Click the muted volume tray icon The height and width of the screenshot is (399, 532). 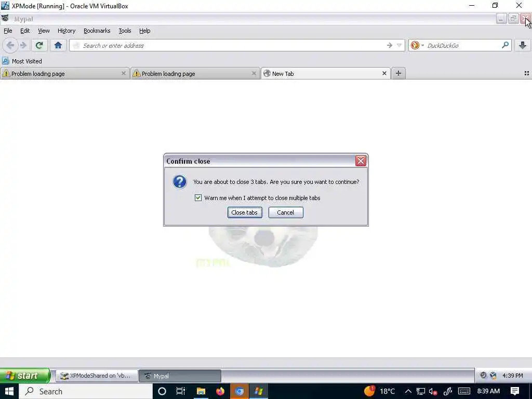[433, 391]
